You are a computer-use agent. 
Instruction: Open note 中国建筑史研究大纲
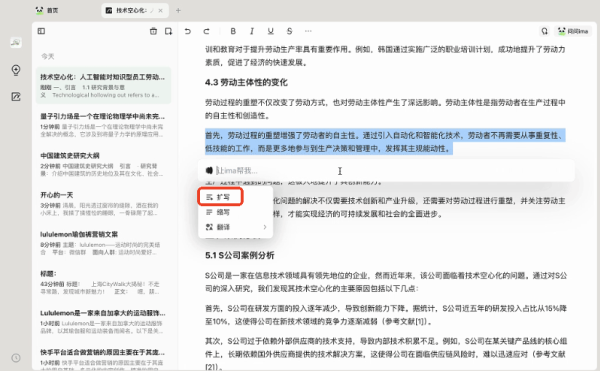click(x=103, y=164)
